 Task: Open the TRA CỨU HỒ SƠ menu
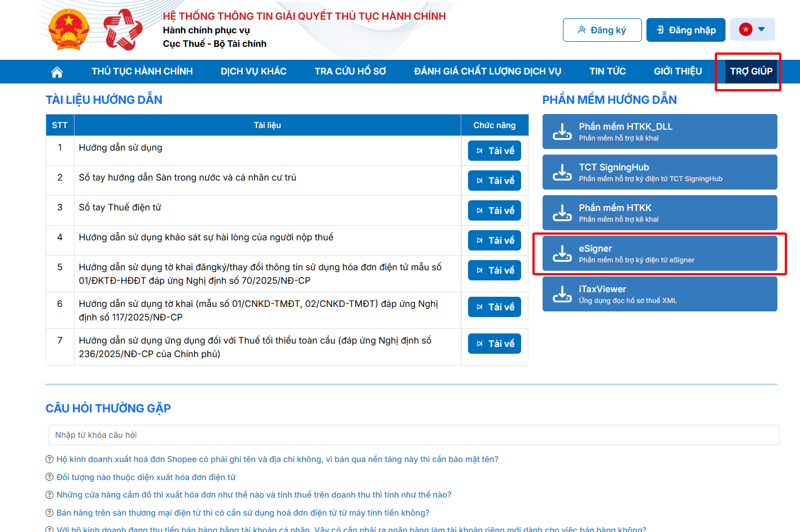point(350,72)
